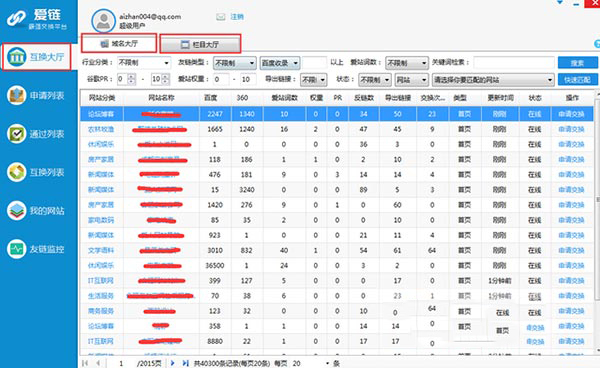The image size is (600, 368).
Task: Click 申请交换 in the 生活服务 row
Action: [x=571, y=296]
